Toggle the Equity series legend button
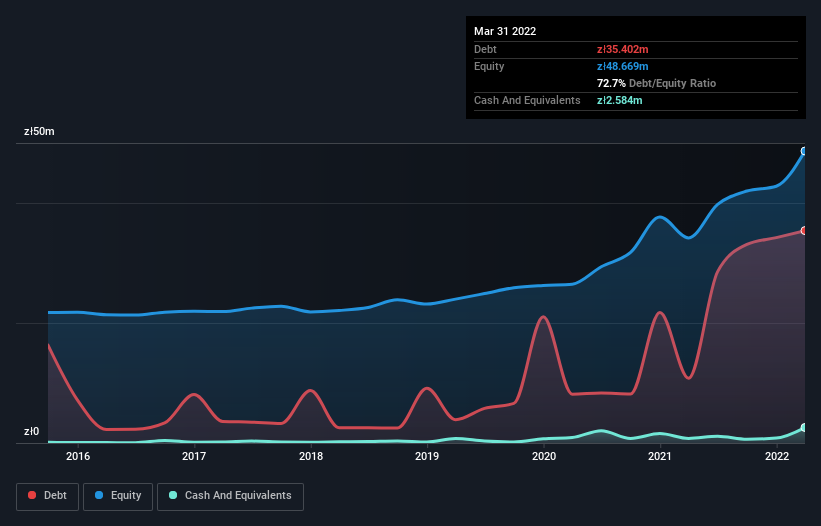Image resolution: width=821 pixels, height=526 pixels. [x=118, y=496]
